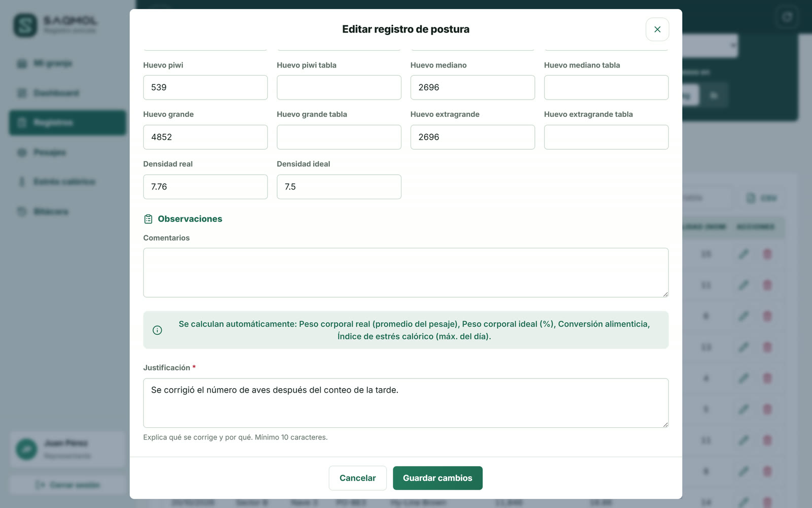Focus the Huevo mediano tabla input
This screenshot has width=812, height=508.
[x=606, y=87]
